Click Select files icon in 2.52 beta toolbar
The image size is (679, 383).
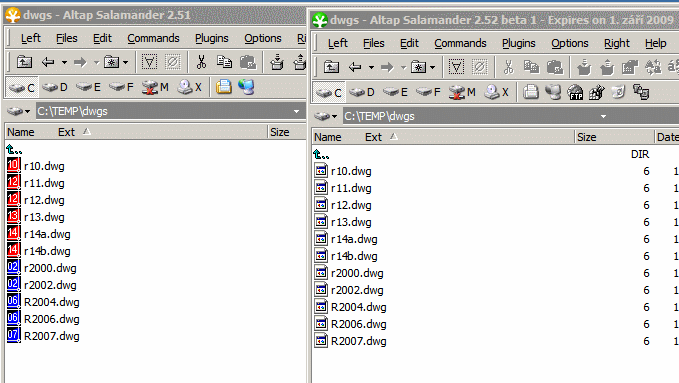click(x=456, y=67)
